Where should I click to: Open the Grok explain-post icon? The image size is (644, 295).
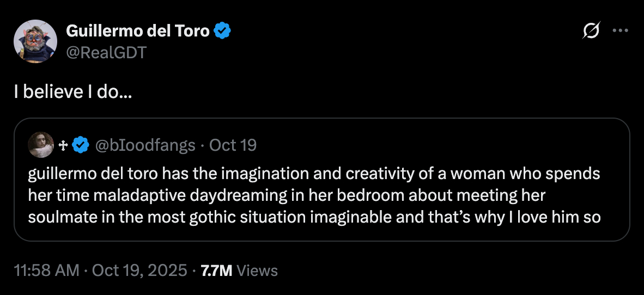[x=591, y=32]
